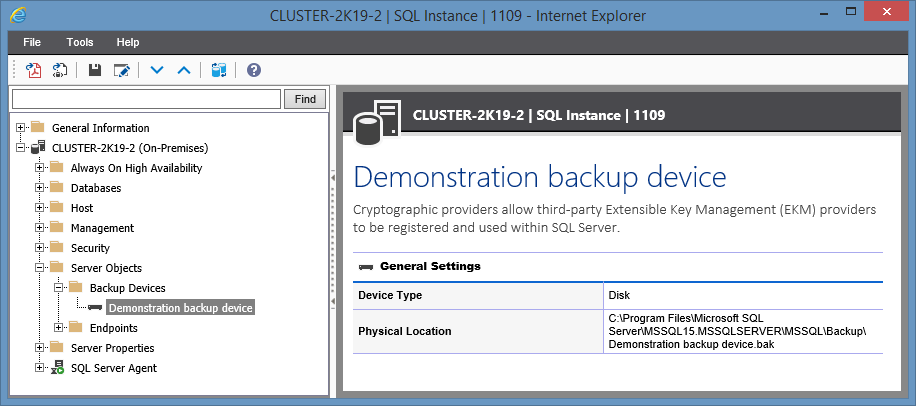Select the Server Objects tree item
This screenshot has height=406, width=916.
(x=106, y=268)
